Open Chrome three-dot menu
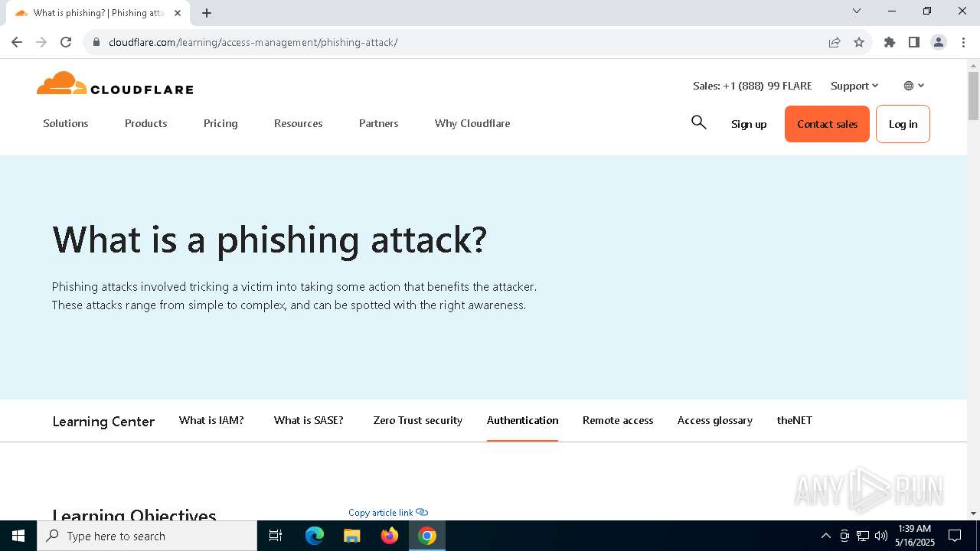This screenshot has width=980, height=551. pos(963,42)
